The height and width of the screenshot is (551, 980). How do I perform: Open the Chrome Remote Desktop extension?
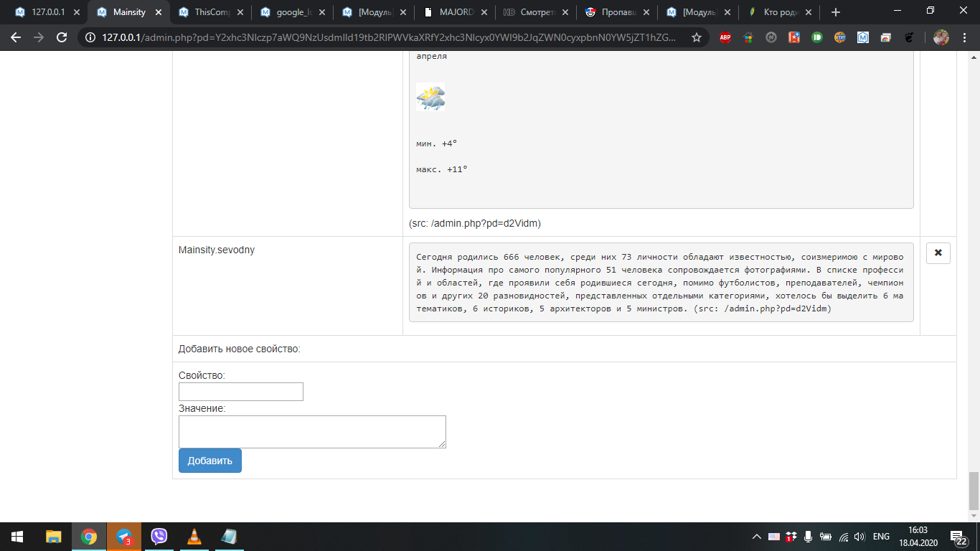coord(886,37)
